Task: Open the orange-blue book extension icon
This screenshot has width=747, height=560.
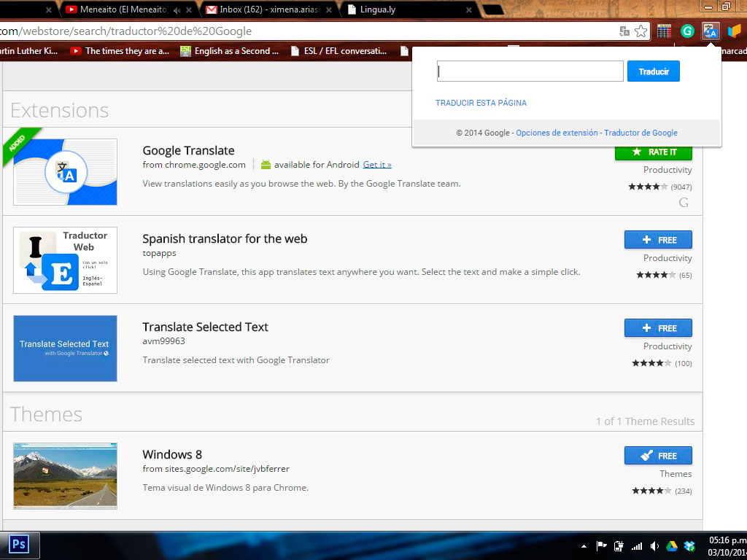Action: pyautogui.click(x=734, y=31)
